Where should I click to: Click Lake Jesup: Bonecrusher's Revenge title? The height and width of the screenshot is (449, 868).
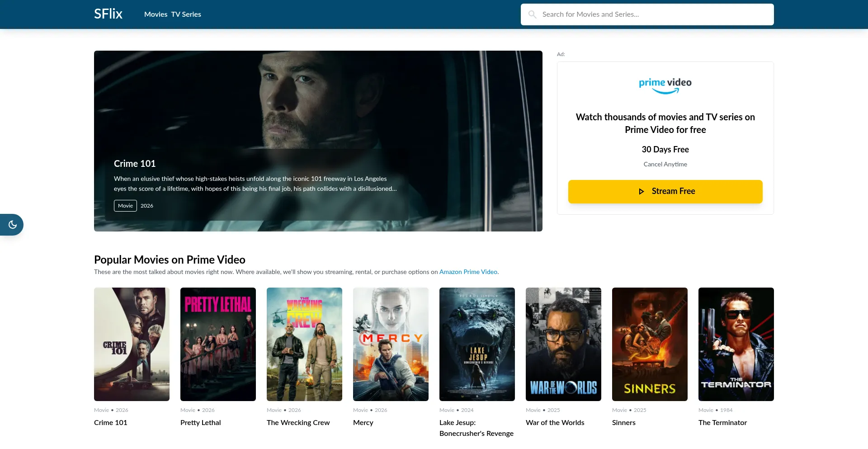tap(476, 428)
